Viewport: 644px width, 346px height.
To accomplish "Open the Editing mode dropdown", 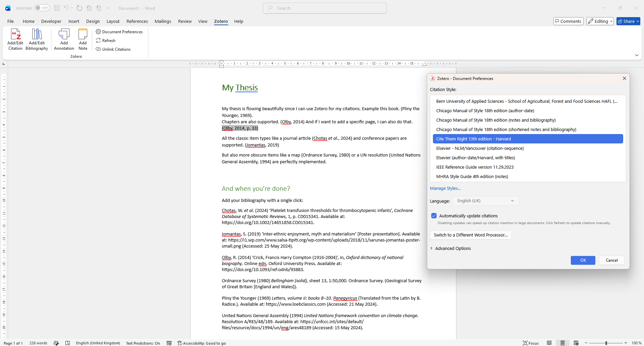I will [x=600, y=21].
